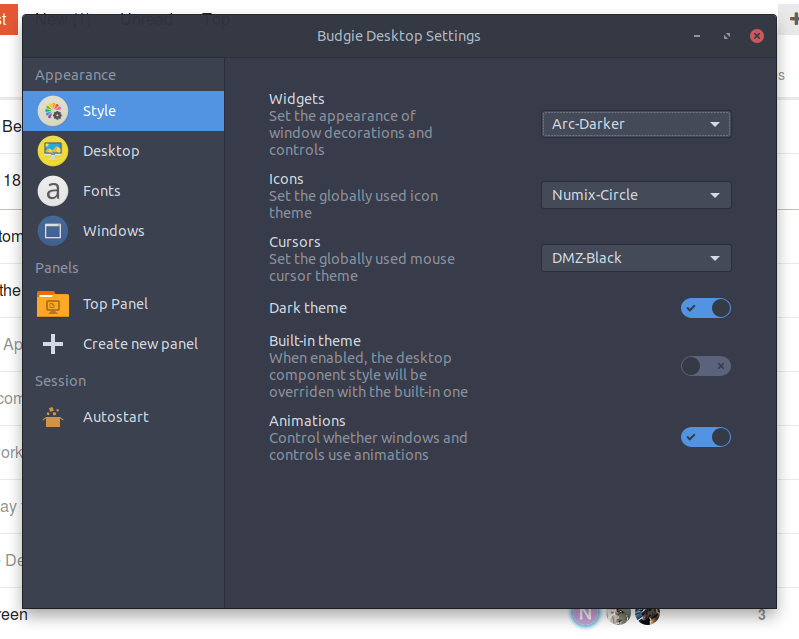This screenshot has width=799, height=639.
Task: Select the Style label in sidebar
Action: pyautogui.click(x=99, y=111)
